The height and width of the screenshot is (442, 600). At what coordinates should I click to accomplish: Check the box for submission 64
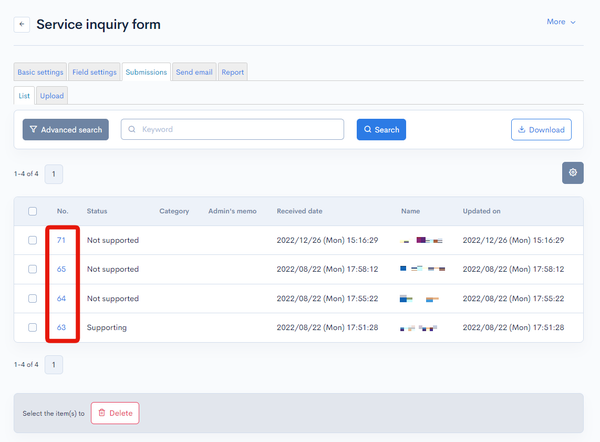tap(33, 298)
